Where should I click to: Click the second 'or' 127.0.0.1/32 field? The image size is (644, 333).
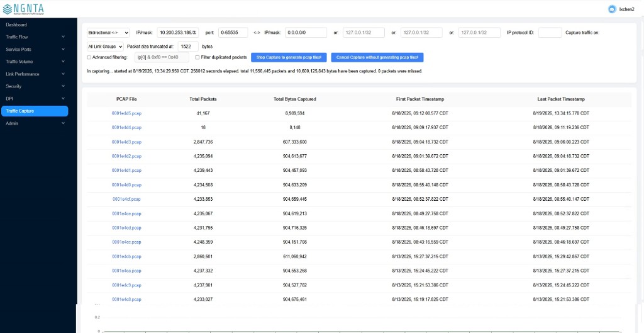tap(421, 33)
